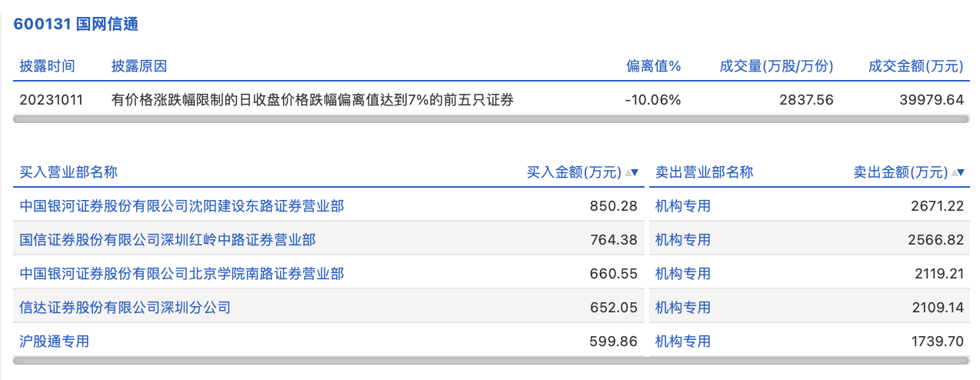Select 机构专用 seller with 2671.22 amount
The width and height of the screenshot is (980, 380).
[x=682, y=206]
